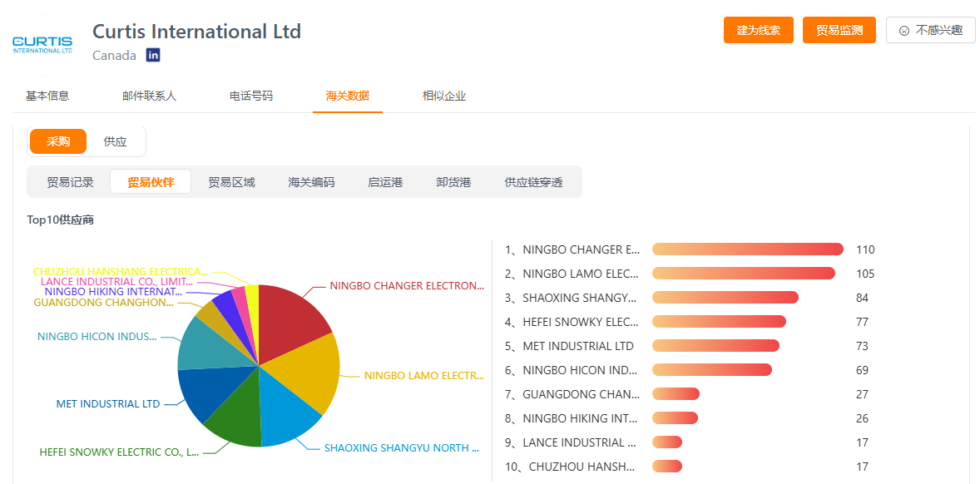Click rank 5 MET INDUSTRIAL LTD list entry
Image resolution: width=980 pixels, height=484 pixels.
point(569,346)
